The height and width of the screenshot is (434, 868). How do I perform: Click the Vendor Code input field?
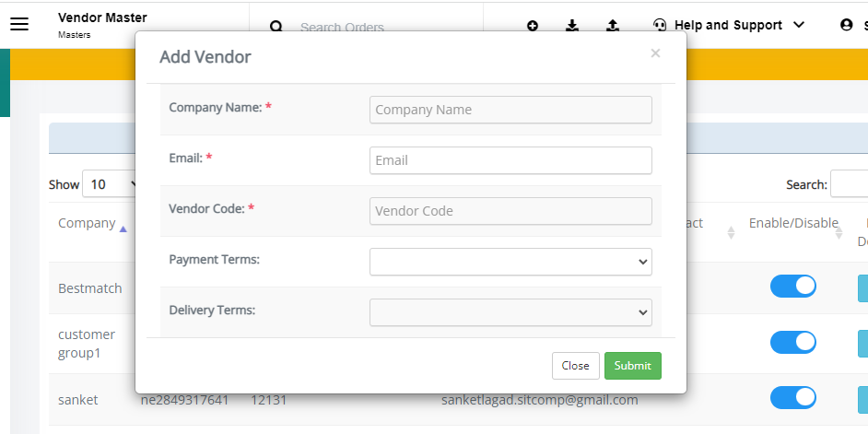click(510, 211)
